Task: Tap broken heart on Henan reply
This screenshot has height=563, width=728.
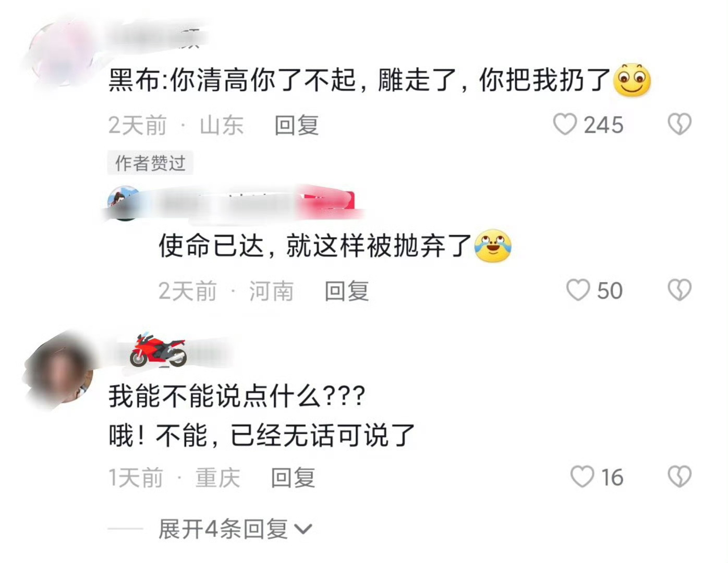Action: coord(680,290)
